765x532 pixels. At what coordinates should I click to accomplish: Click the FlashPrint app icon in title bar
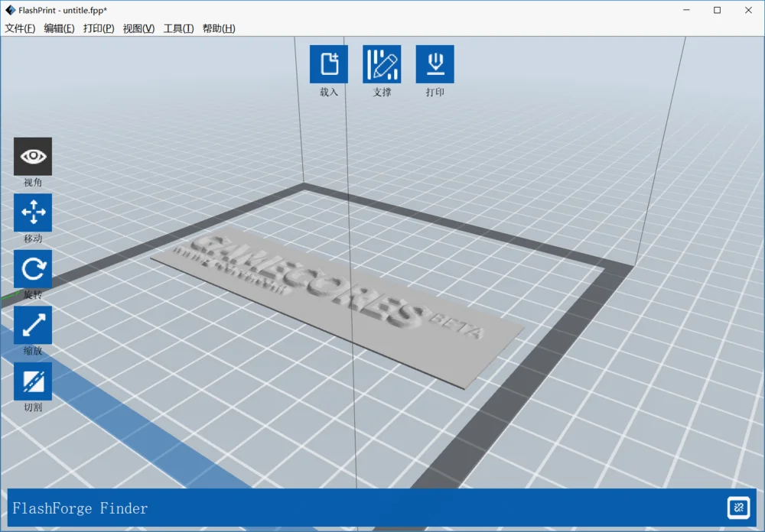[10, 10]
